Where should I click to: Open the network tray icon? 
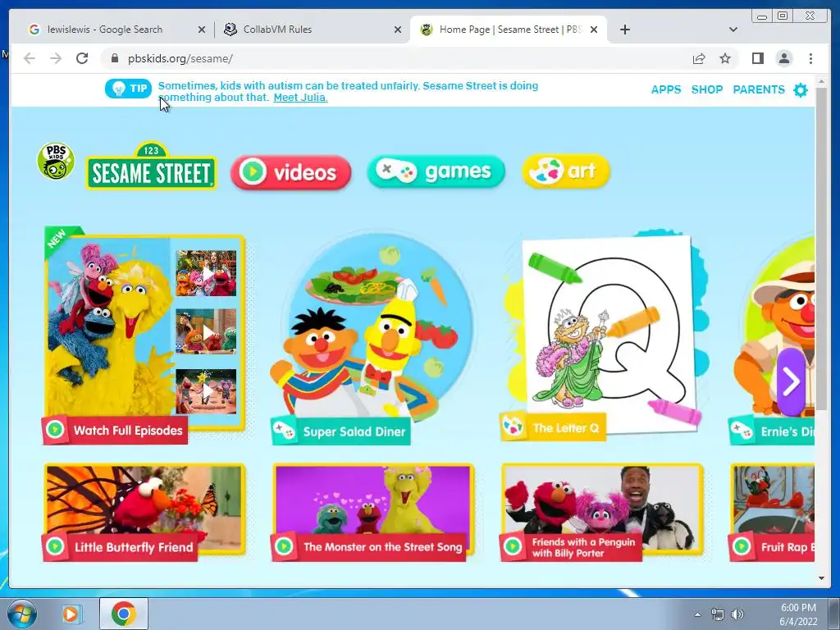(717, 614)
